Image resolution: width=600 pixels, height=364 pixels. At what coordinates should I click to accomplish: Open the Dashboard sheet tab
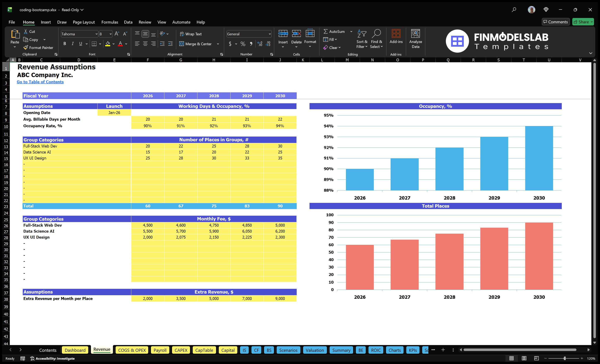[75, 350]
